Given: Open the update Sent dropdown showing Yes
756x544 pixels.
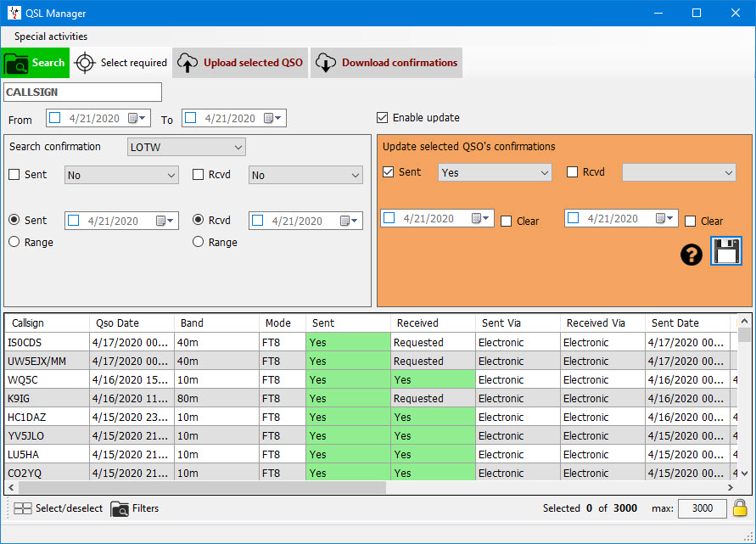Looking at the screenshot, I should (x=495, y=172).
